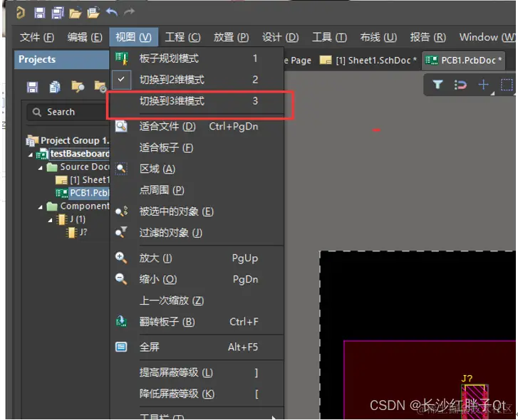Open the 布线 (U) menu
The height and width of the screenshot is (420, 518).
click(378, 37)
